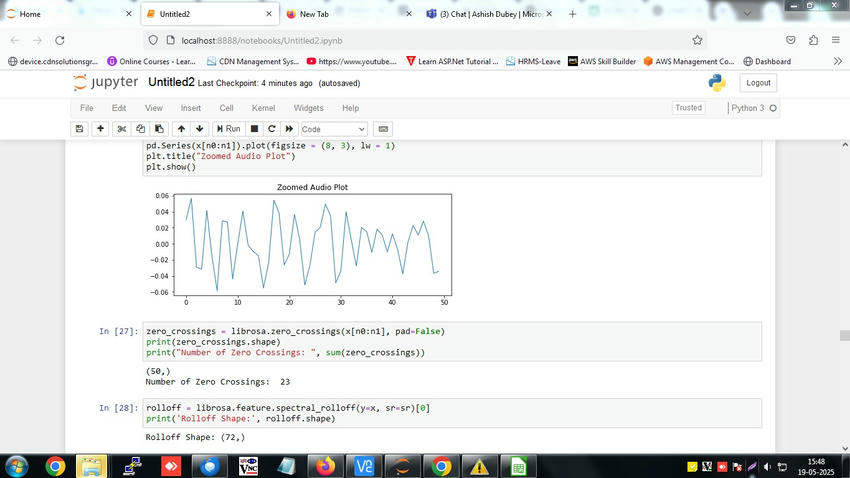
Task: Open the Kernel menu
Action: (263, 108)
